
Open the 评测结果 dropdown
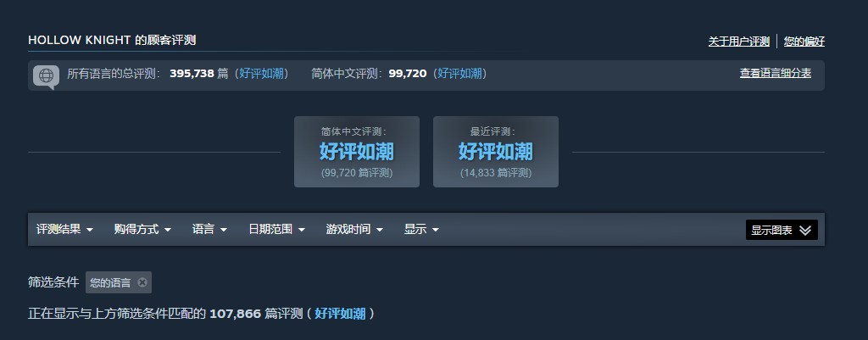[64, 229]
